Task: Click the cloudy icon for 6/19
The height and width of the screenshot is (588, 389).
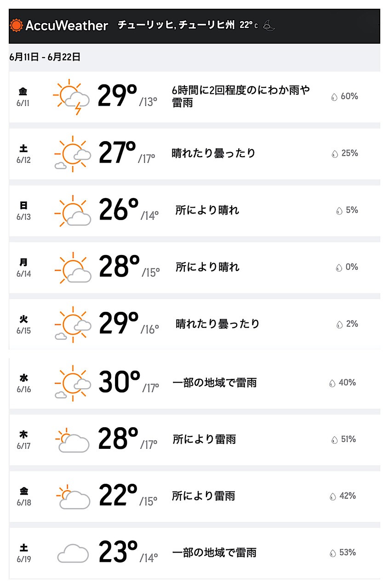Action: (x=73, y=553)
